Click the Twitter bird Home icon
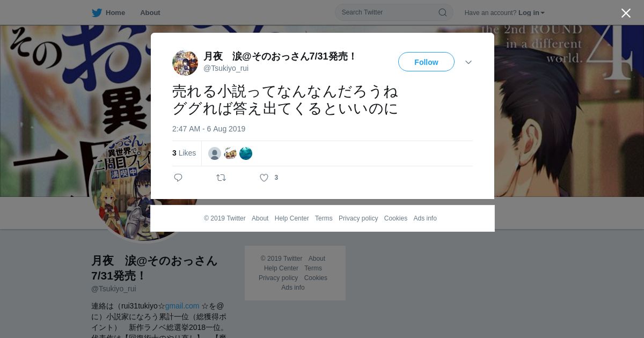Image resolution: width=644 pixels, height=338 pixels. [97, 13]
